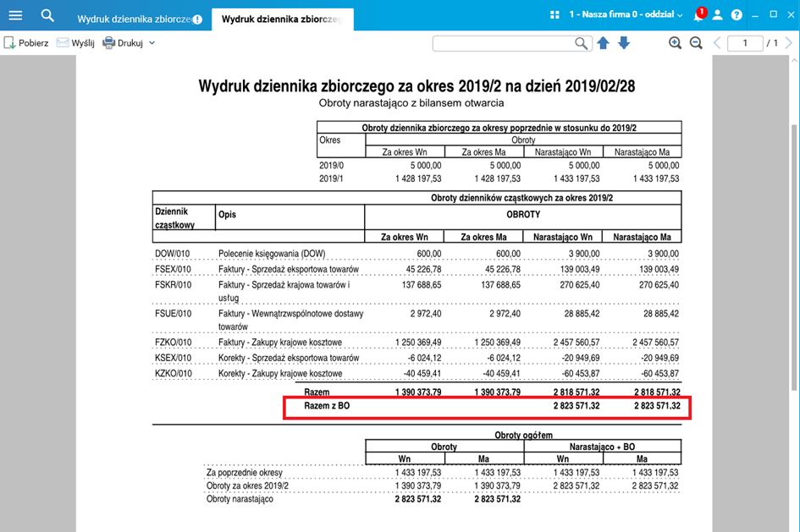Open the user account icon

pyautogui.click(x=717, y=14)
